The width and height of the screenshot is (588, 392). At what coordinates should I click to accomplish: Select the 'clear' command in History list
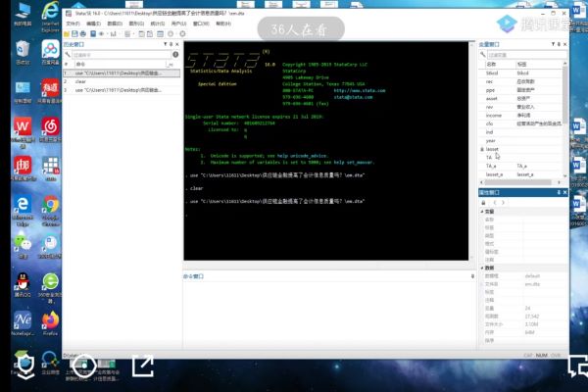click(122, 81)
